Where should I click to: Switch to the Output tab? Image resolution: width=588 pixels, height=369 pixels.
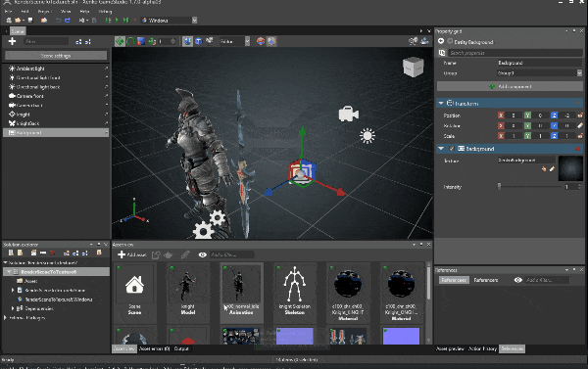point(181,348)
